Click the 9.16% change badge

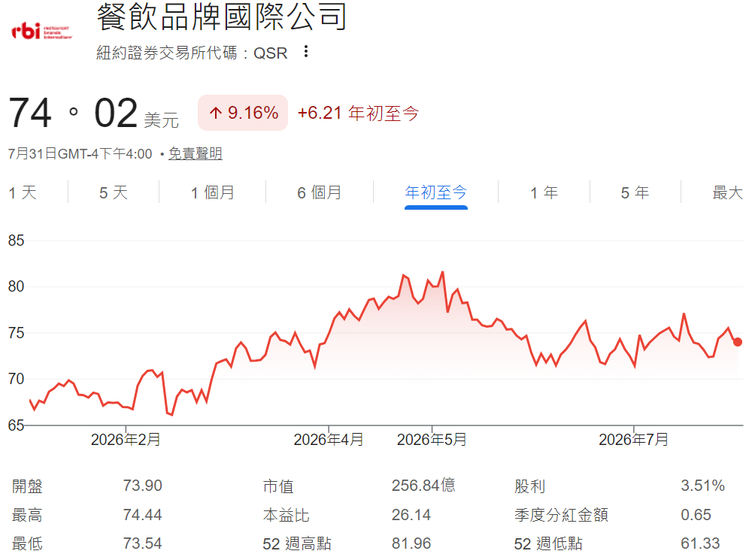point(243,113)
